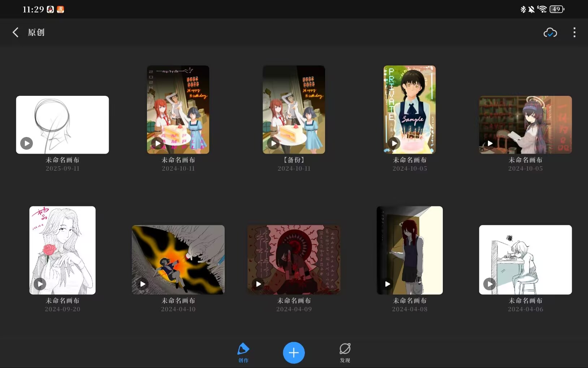
Task: Play replay of the 2024-04-06 sketch
Action: click(489, 284)
